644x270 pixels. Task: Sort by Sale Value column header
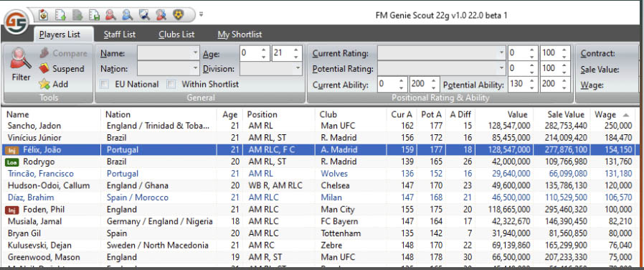click(562, 115)
